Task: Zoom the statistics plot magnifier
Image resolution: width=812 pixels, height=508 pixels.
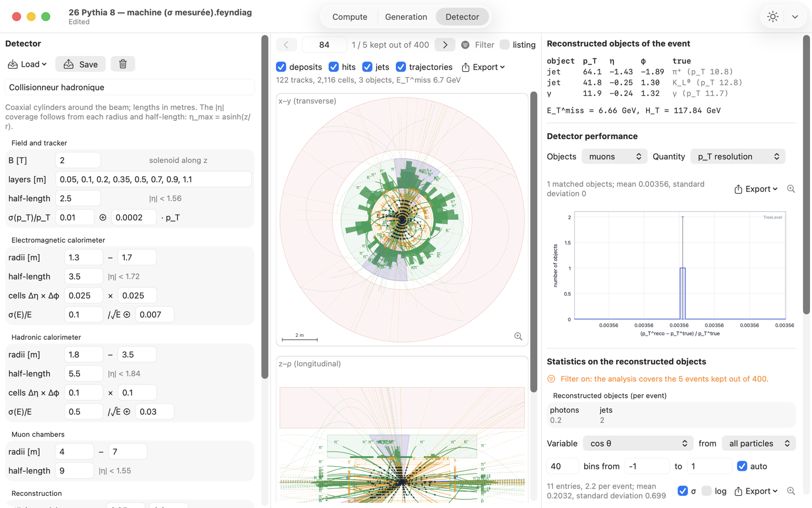Action: coord(791,491)
